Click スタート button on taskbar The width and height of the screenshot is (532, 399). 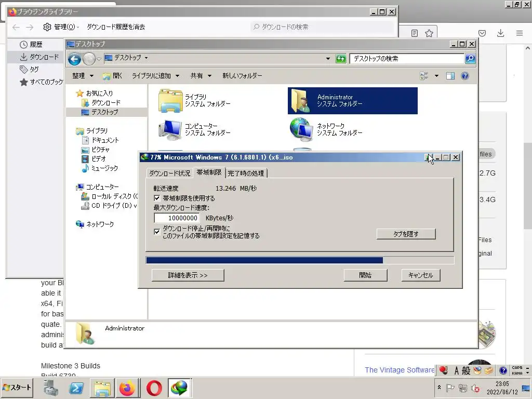click(x=17, y=388)
